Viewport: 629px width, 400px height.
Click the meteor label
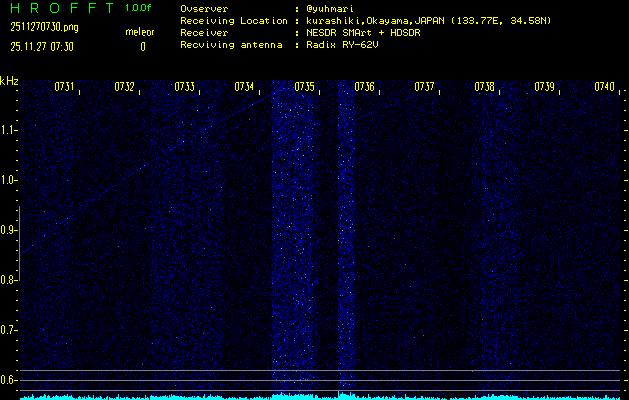pyautogui.click(x=140, y=32)
